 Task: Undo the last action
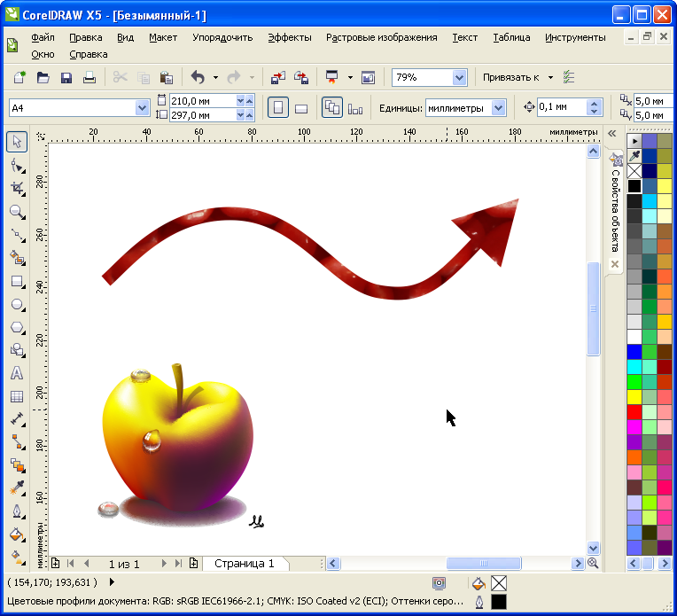(x=198, y=78)
